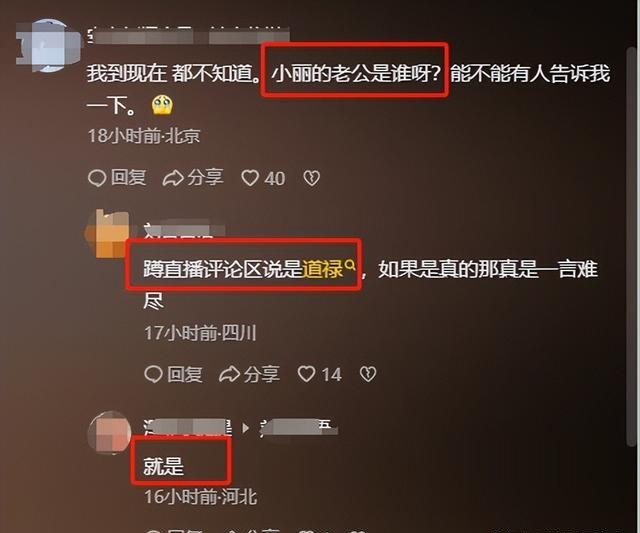Click the reply bubble icon on the Sichuan comment
The height and width of the screenshot is (533, 640).
[153, 374]
